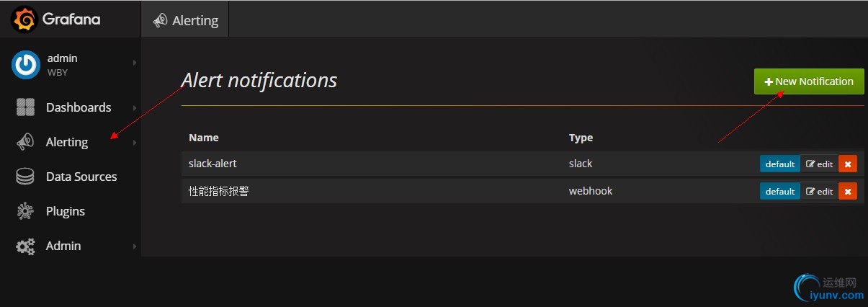Open Dashboards via its grid icon
This screenshot has height=307, width=868.
pos(26,107)
